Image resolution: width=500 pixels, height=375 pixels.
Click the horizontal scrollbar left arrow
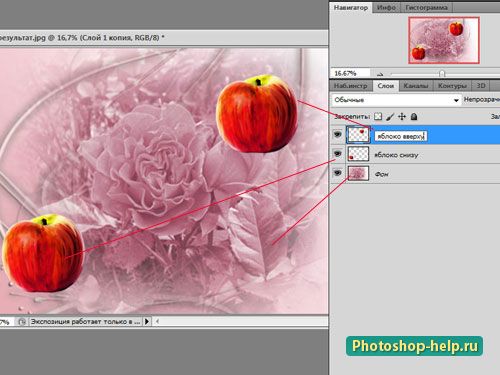157,322
